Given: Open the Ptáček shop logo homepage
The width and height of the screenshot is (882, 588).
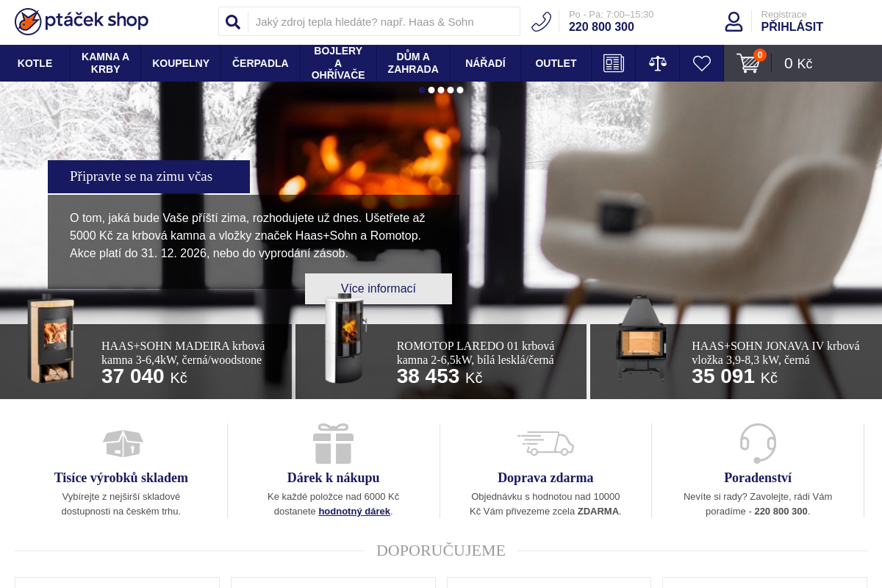Looking at the screenshot, I should tap(82, 21).
